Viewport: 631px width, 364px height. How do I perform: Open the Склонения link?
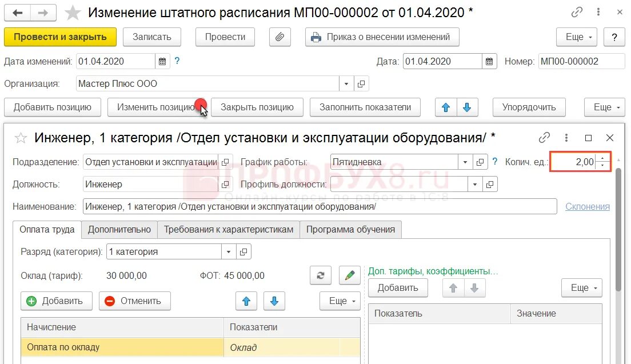pyautogui.click(x=587, y=206)
